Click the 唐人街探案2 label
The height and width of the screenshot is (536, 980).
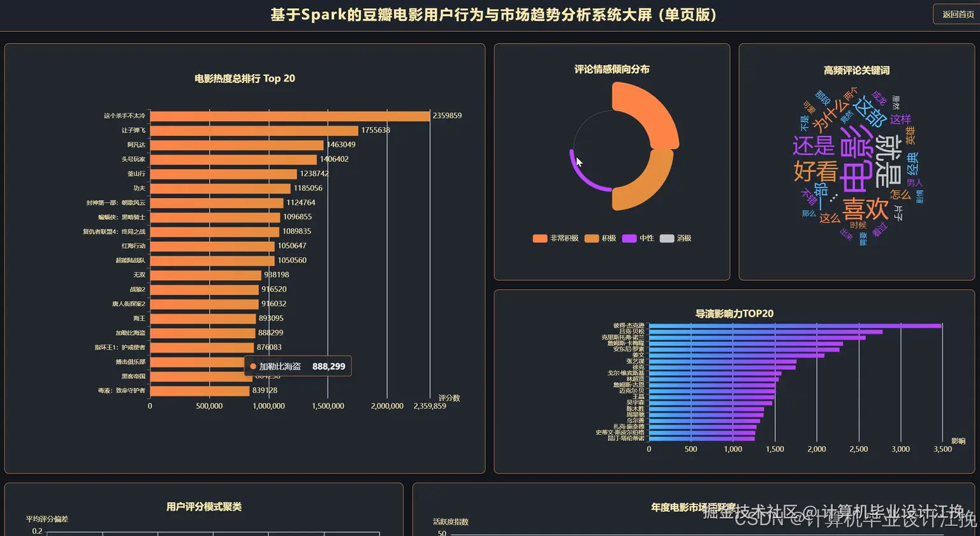click(x=129, y=304)
